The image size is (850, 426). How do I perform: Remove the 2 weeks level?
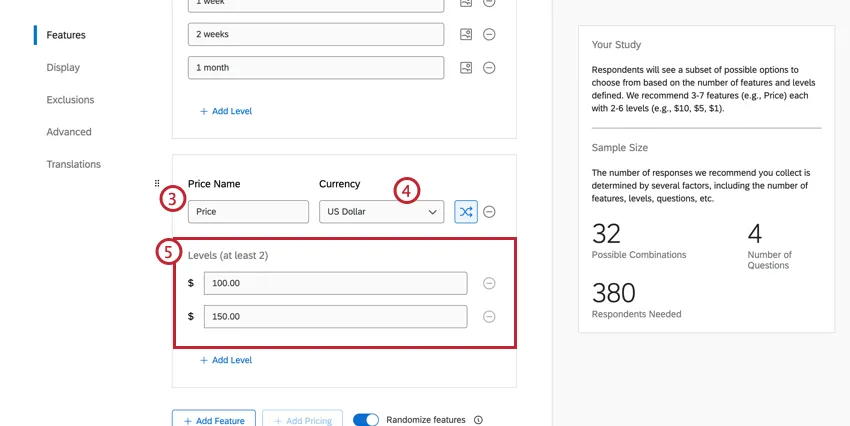pyautogui.click(x=489, y=34)
